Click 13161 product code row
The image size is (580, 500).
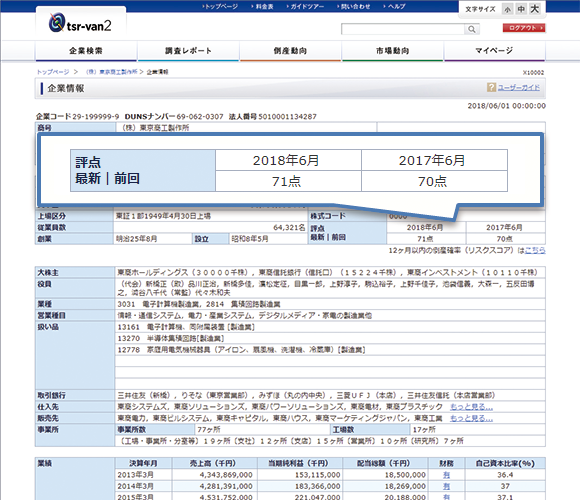[330, 327]
